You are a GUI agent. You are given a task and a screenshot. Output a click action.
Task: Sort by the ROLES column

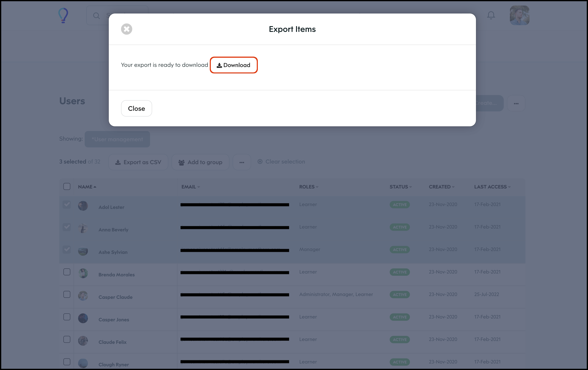(309, 187)
